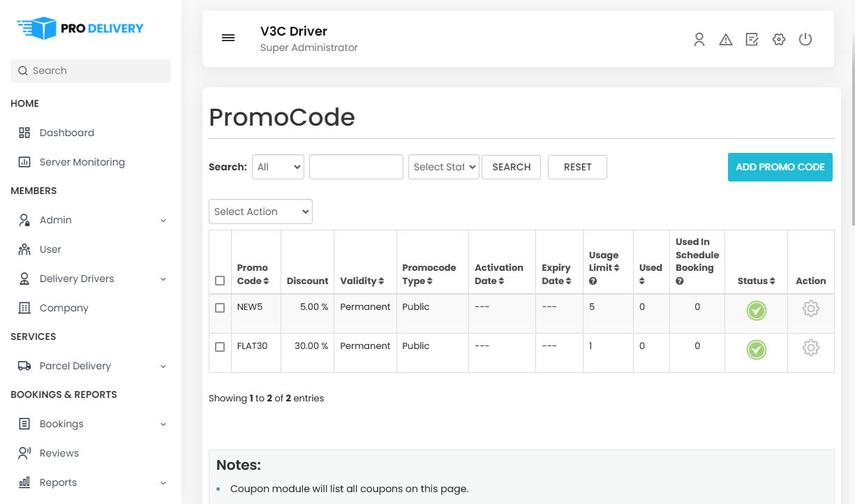
Task: Open the admin profile icon at top right
Action: tap(699, 39)
